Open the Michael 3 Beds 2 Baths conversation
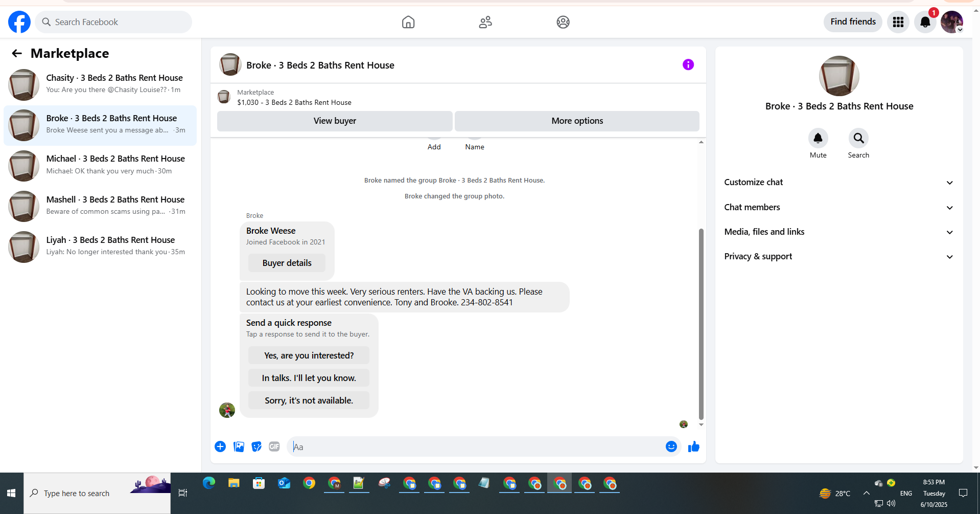Screen dimensions: 980x514 (x=100, y=165)
